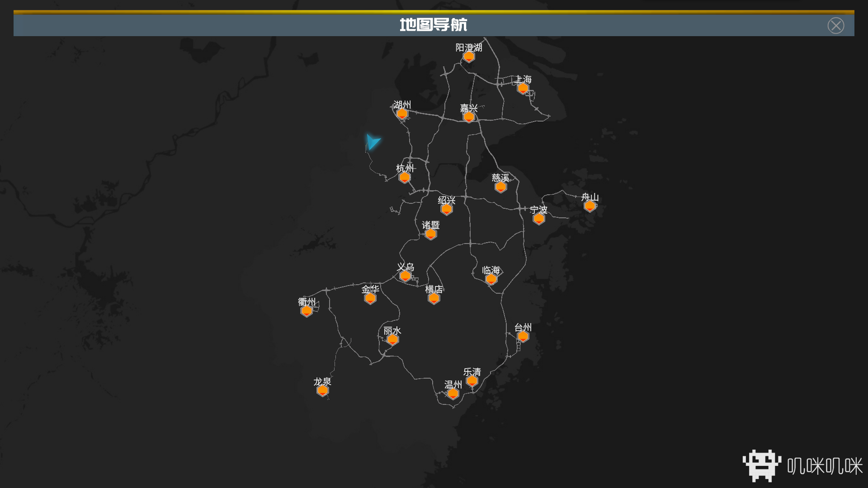Select the 台州 city marker

(523, 336)
